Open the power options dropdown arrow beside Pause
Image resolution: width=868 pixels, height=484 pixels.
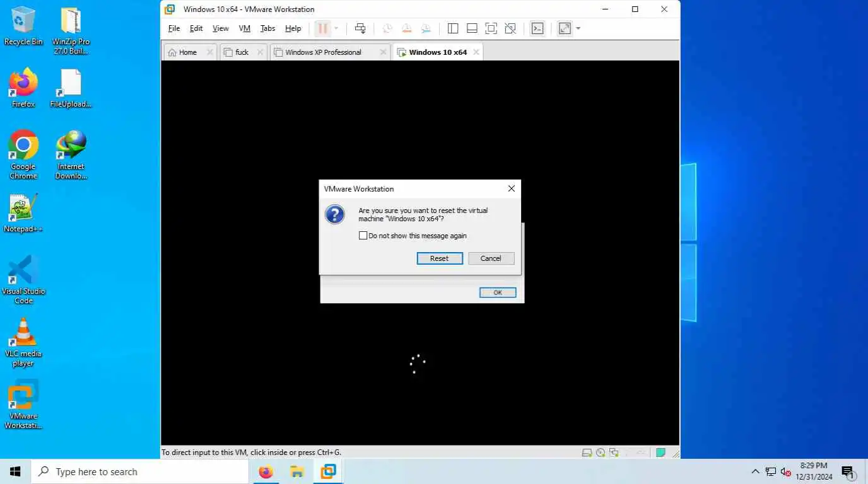(336, 28)
